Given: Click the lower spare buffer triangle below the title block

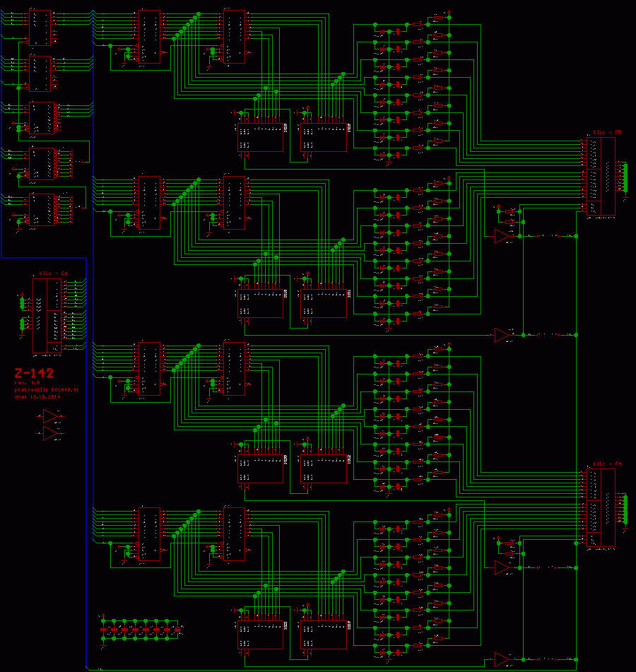Looking at the screenshot, I should pos(51,432).
